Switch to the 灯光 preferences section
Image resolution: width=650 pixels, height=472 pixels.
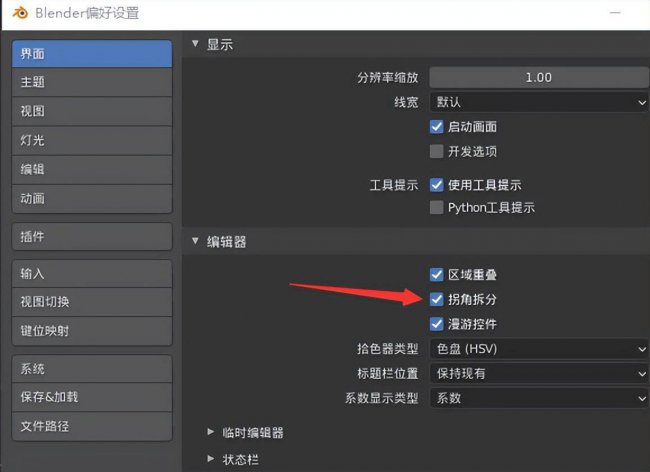click(92, 140)
